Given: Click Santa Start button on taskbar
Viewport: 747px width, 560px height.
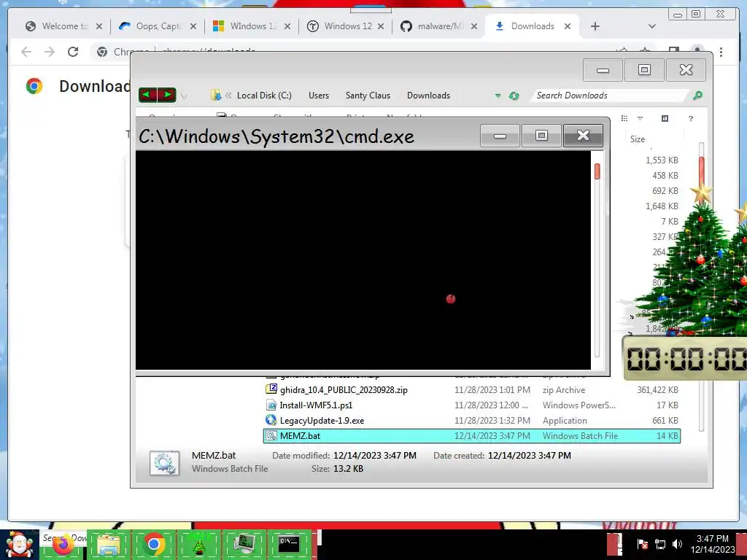Looking at the screenshot, I should [x=19, y=545].
